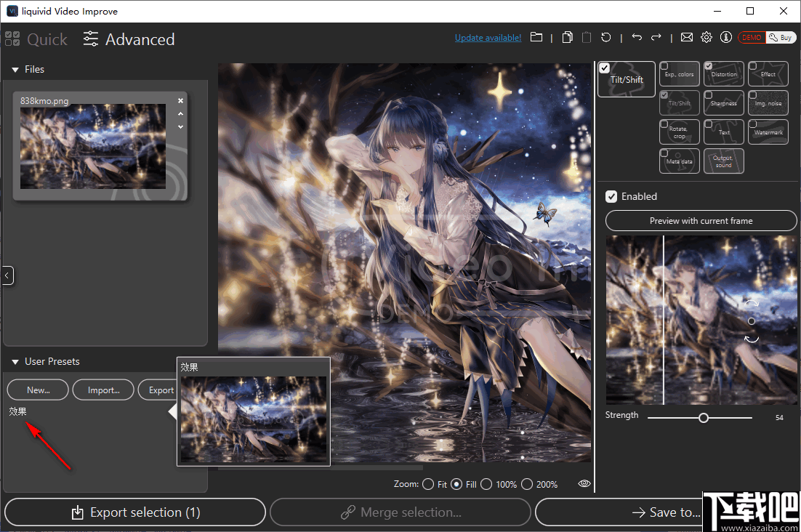Select the 100% zoom radio button

click(x=486, y=483)
